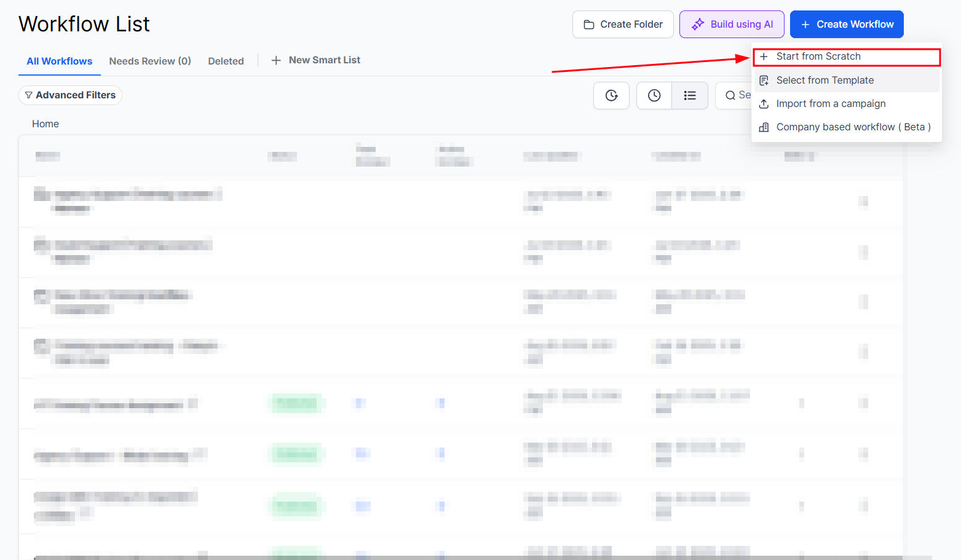Screen dimensions: 961x560
Task: Click the Create Workflow button
Action: coord(847,25)
